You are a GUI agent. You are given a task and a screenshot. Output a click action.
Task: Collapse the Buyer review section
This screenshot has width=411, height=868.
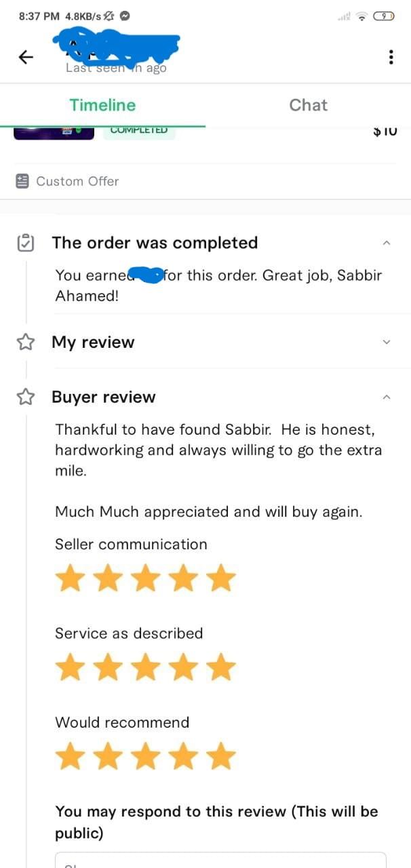click(387, 397)
